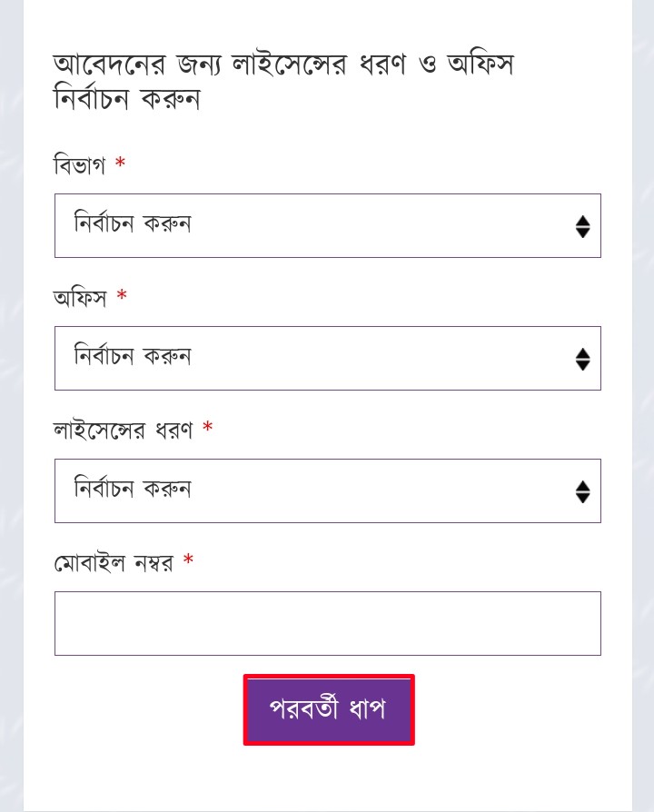Click the পরবর্তী ধাপ button
654x812 pixels.
[329, 709]
